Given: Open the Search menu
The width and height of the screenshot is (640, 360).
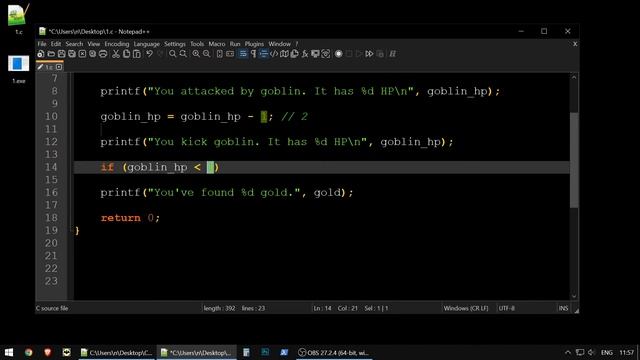Looking at the screenshot, I should [x=74, y=44].
